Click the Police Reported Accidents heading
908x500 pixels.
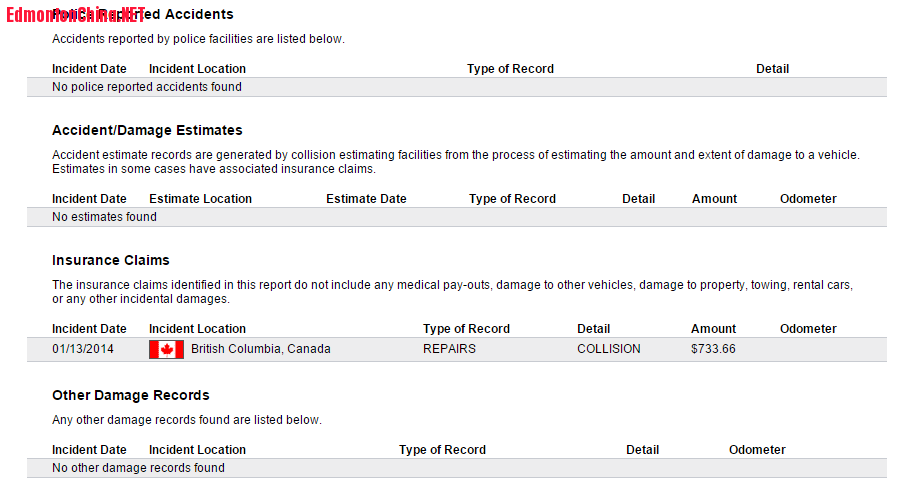click(142, 14)
